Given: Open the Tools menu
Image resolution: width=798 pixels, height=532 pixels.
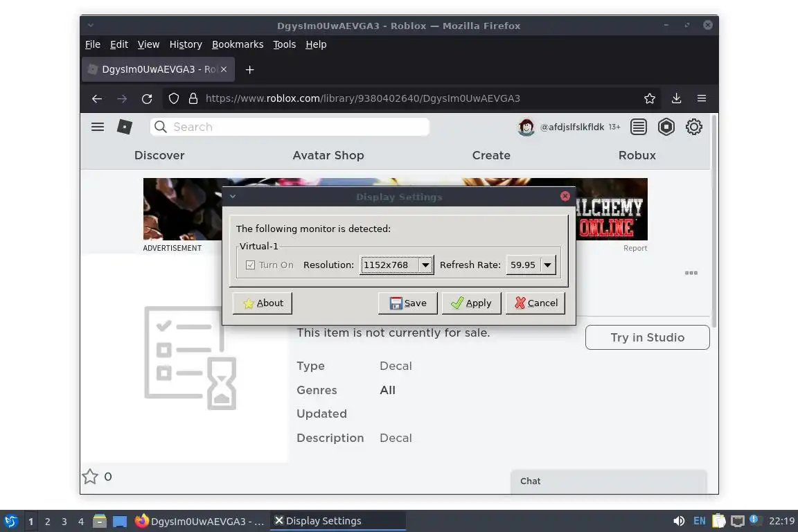Looking at the screenshot, I should (x=285, y=44).
